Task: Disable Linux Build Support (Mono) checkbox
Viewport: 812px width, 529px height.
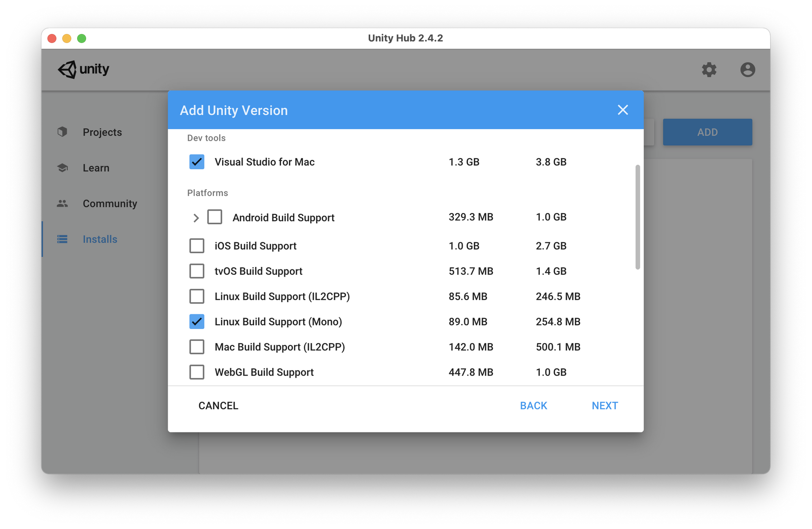Action: point(197,322)
